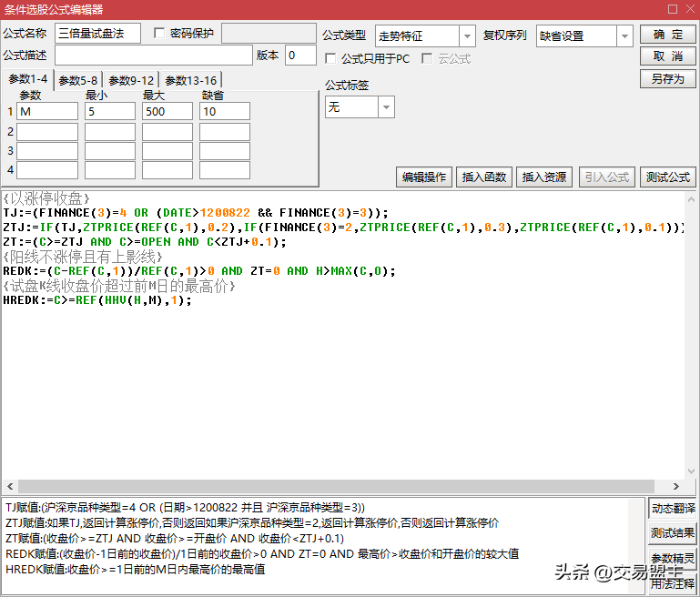This screenshot has width=700, height=597.
Task: Click the 版本 input field
Action: point(300,56)
